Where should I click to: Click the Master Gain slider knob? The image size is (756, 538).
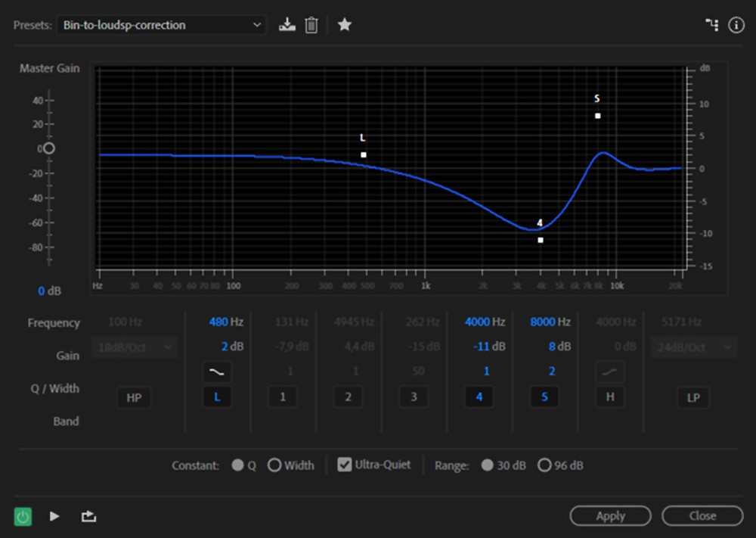pos(49,148)
